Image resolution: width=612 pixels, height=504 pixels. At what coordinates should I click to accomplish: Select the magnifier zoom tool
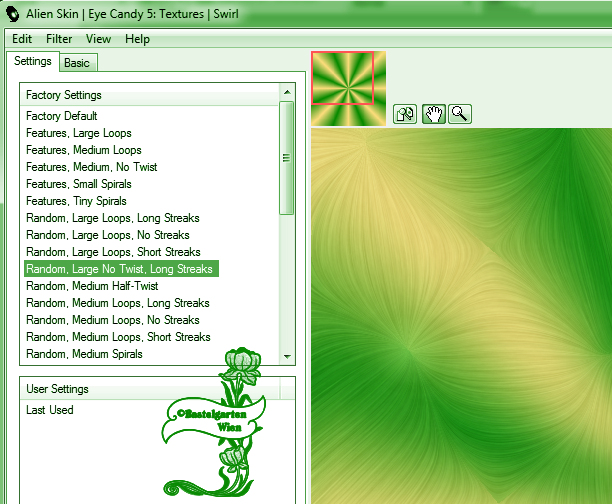(460, 114)
